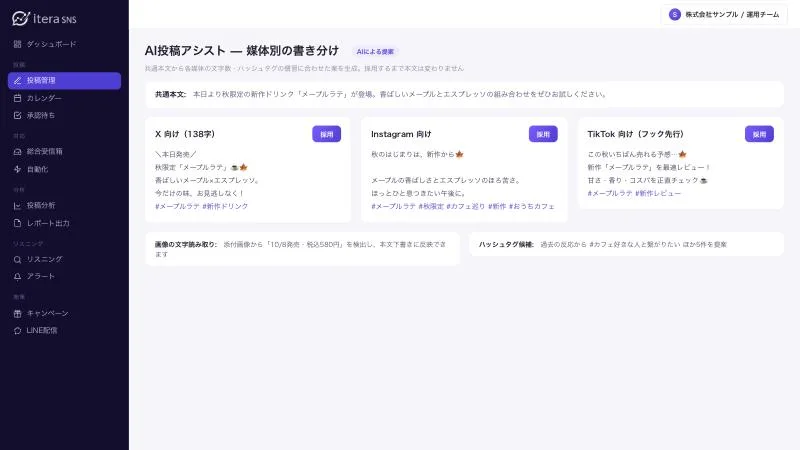This screenshot has width=800, height=450.
Task: Click the X 向け（138字）card title
Action: point(185,134)
